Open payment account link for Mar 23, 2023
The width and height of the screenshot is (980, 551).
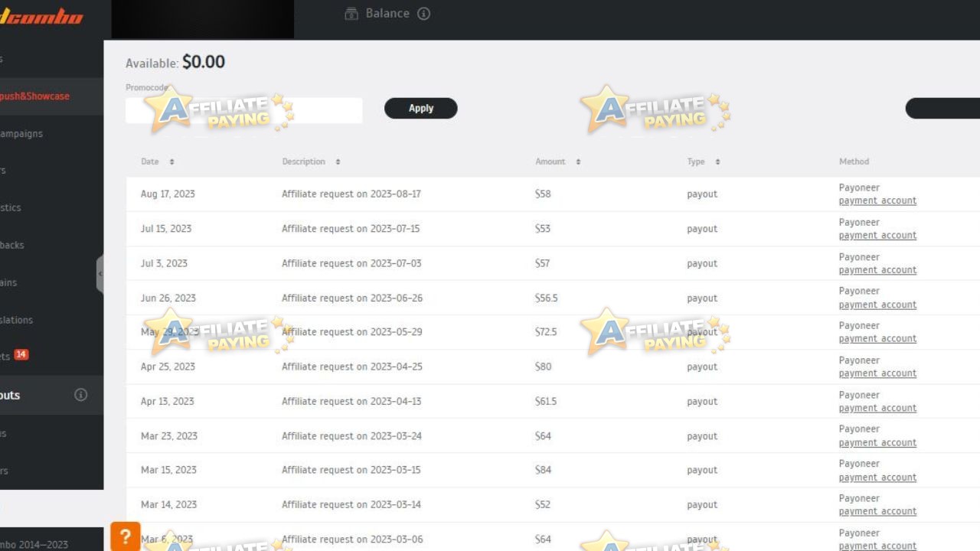pyautogui.click(x=877, y=443)
